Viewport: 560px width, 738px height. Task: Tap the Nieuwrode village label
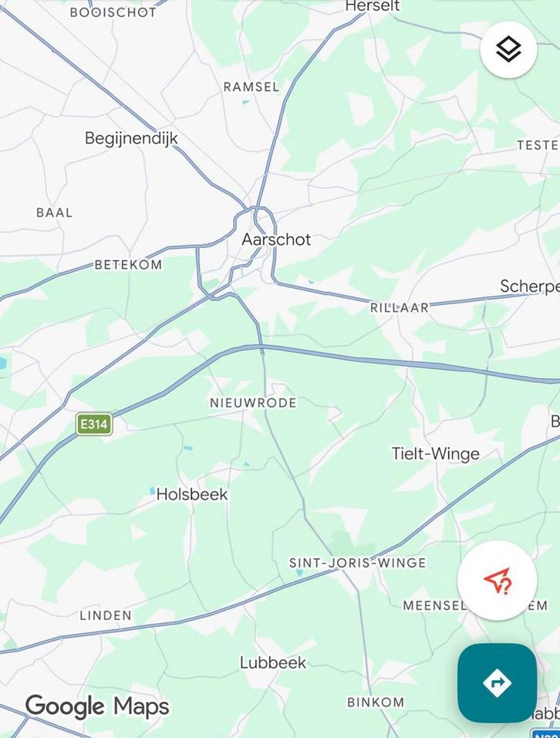[x=253, y=403]
